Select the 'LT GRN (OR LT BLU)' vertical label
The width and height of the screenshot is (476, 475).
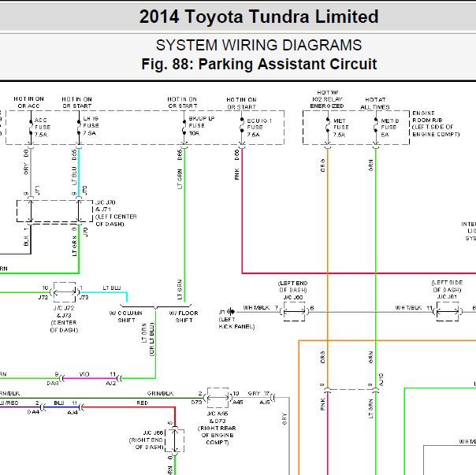148,339
